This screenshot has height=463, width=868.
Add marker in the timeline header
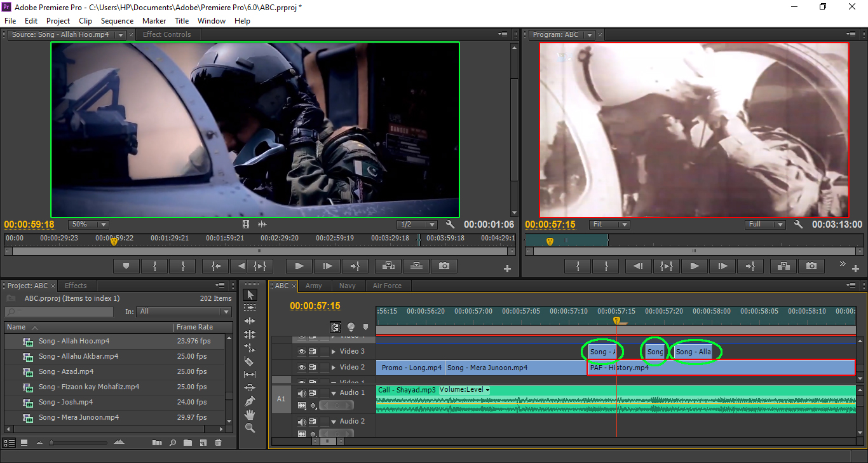click(365, 327)
